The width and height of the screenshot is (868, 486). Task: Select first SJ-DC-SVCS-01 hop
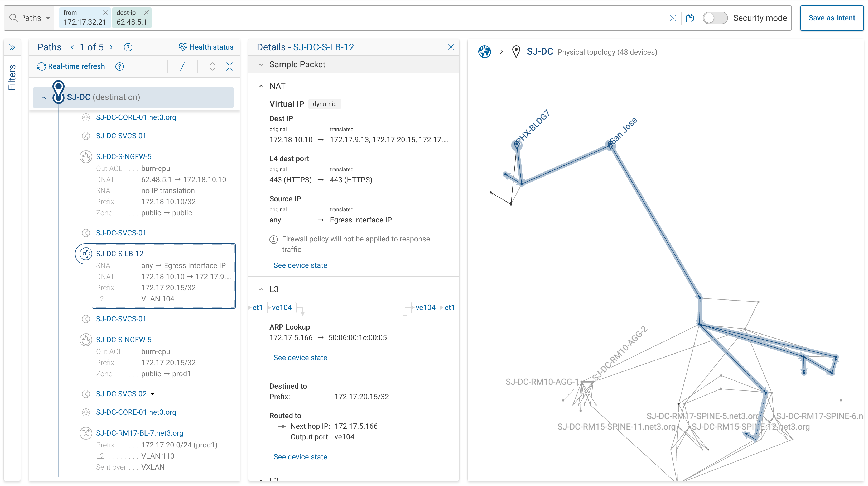(121, 136)
